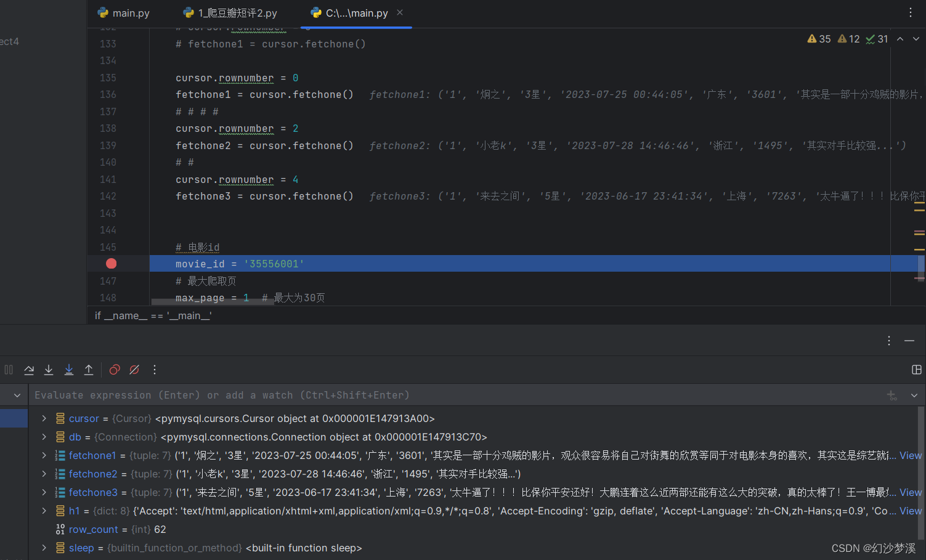Click the Step Out debug icon
This screenshot has width=926, height=560.
(88, 370)
